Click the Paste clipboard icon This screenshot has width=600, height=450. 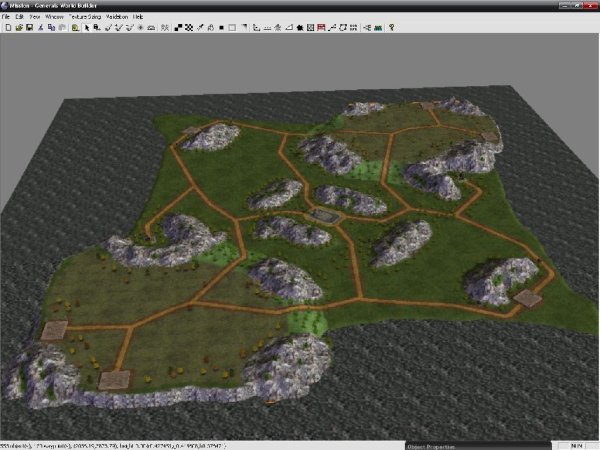click(61, 27)
